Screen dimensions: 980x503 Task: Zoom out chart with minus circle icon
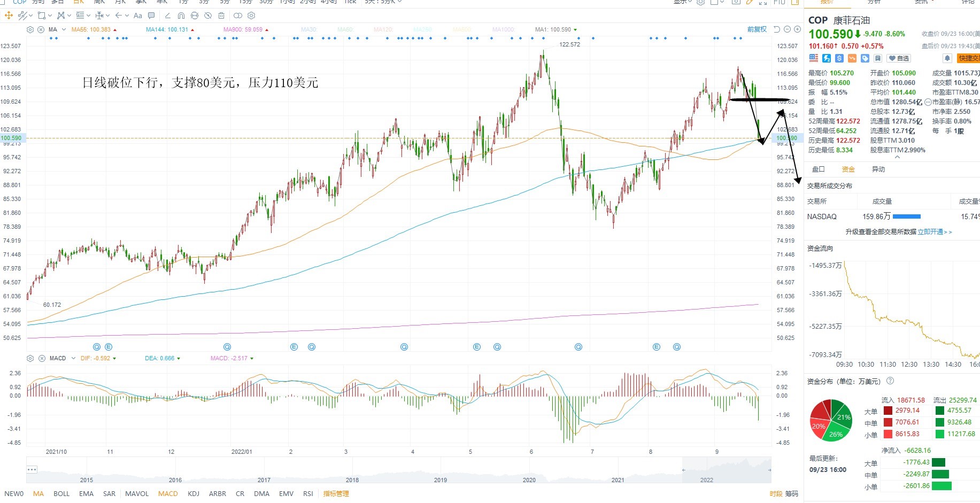tap(787, 29)
